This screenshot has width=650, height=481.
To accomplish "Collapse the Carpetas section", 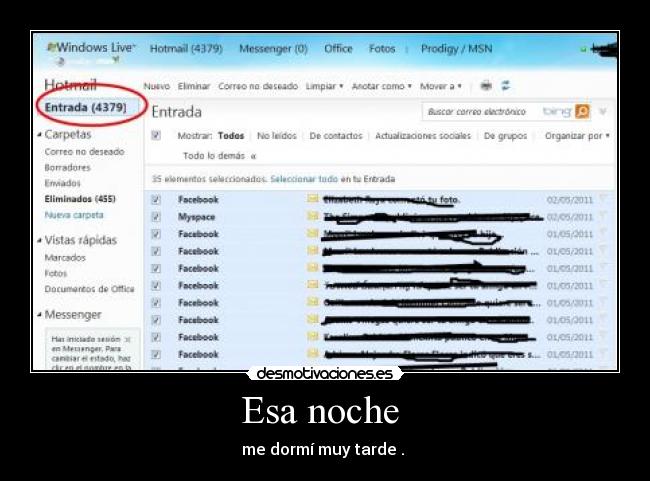I will pos(39,135).
